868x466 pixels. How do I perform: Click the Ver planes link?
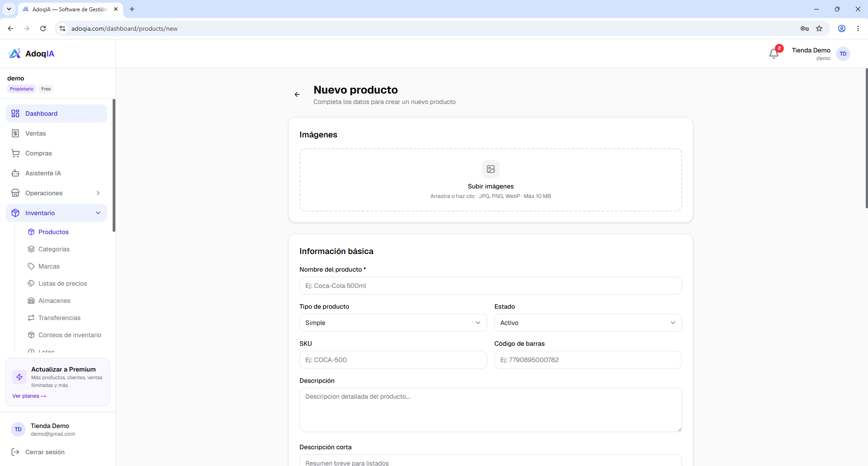(29, 396)
